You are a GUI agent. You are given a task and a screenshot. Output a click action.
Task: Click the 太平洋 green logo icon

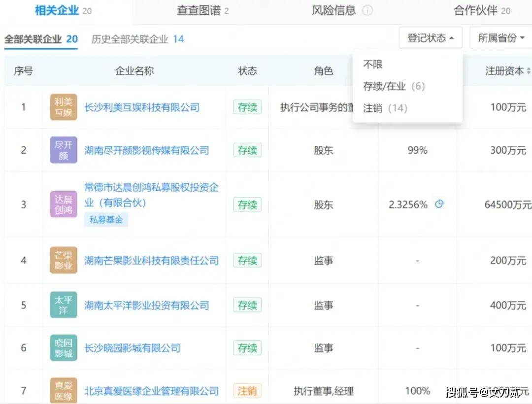coord(64,305)
